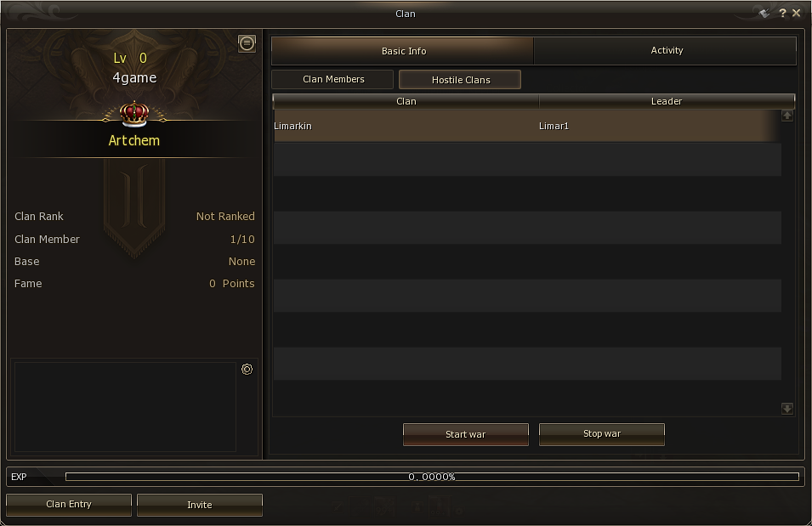Open help with the question mark icon

tap(782, 14)
